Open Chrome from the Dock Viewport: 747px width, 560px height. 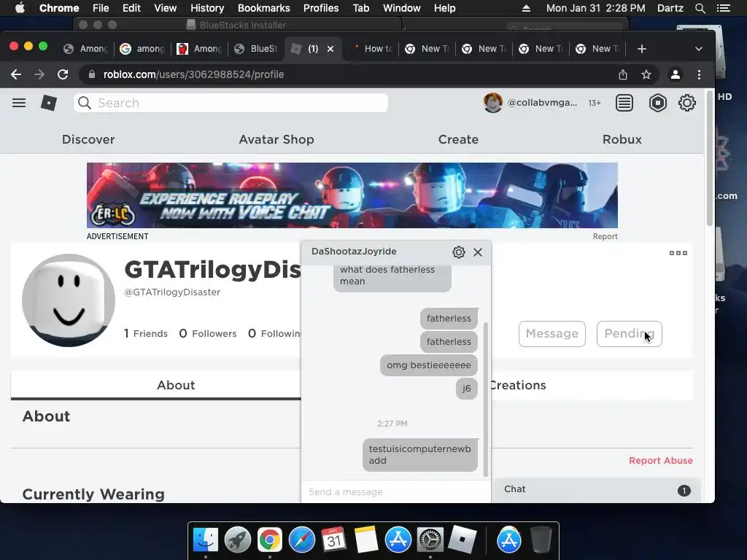tap(270, 539)
